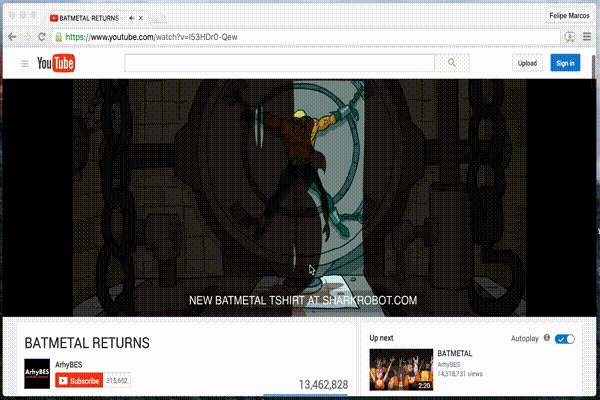Click the Up next heading
The width and height of the screenshot is (600, 400).
pyautogui.click(x=381, y=338)
